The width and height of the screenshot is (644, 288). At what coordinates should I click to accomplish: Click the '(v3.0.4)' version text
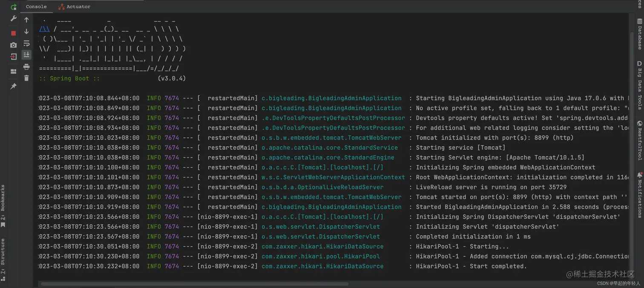172,79
